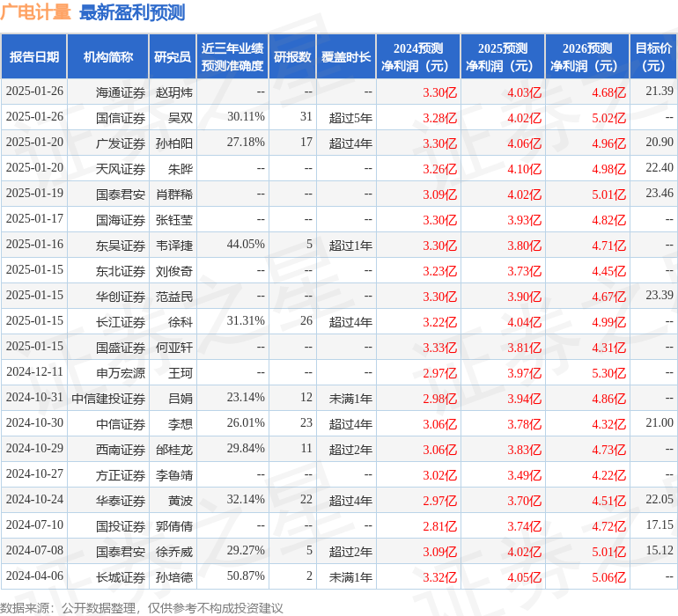
Task: Click accuracy value 30.11%
Action: coord(246,117)
